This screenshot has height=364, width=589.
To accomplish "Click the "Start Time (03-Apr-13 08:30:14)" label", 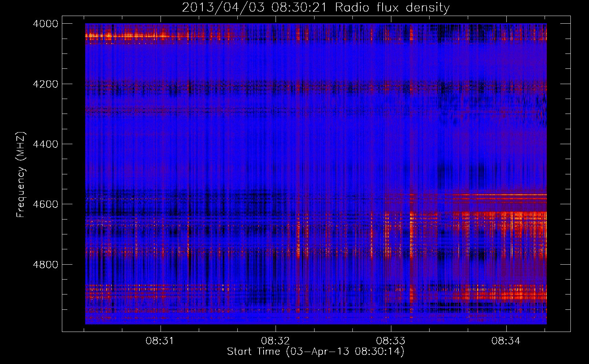I will click(316, 352).
